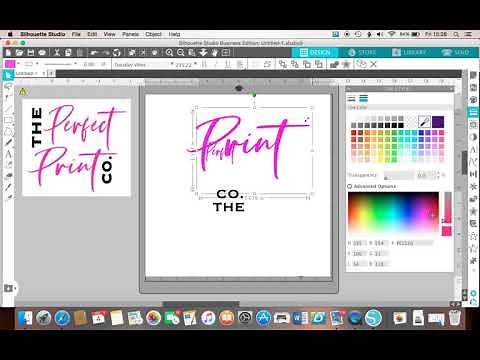Image resolution: width=480 pixels, height=360 pixels.
Task: Open the File menu
Action: (76, 34)
